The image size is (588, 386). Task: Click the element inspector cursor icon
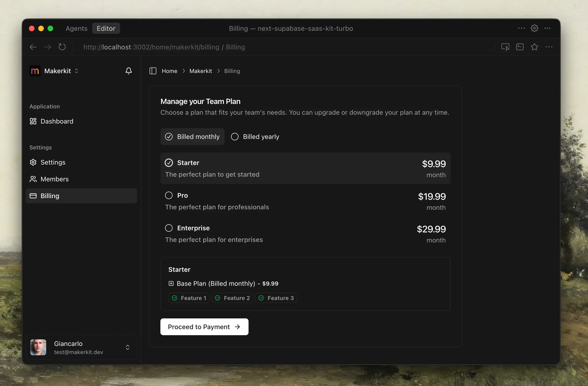pos(505,47)
